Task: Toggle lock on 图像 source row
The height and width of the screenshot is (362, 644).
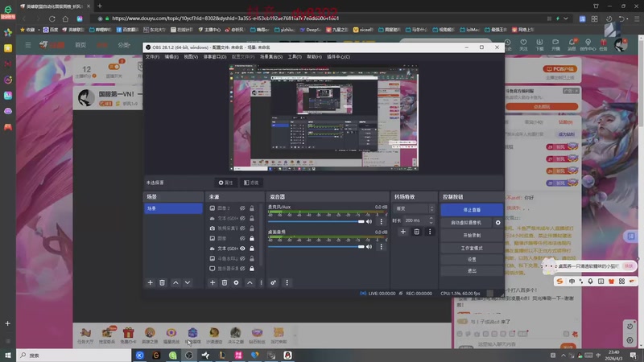Action: coord(252,238)
